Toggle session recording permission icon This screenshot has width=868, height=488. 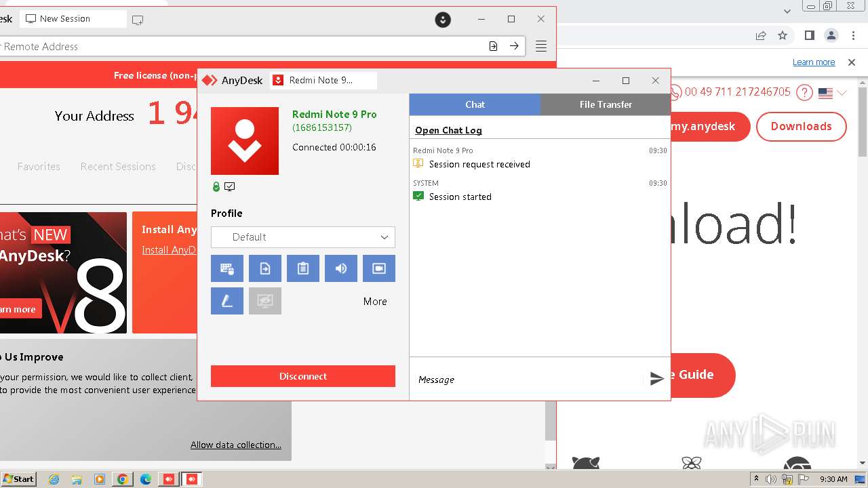pos(379,268)
